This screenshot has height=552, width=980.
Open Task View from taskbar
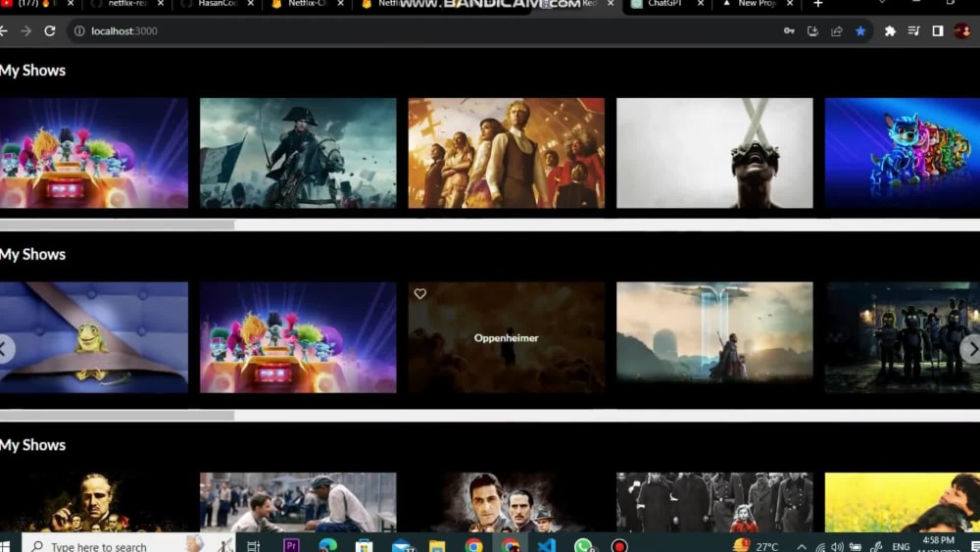pos(253,546)
